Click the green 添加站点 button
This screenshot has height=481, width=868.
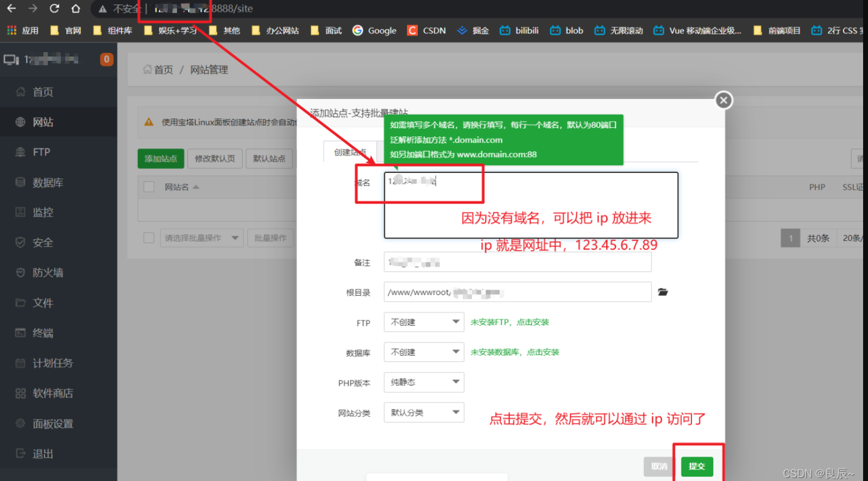(161, 159)
